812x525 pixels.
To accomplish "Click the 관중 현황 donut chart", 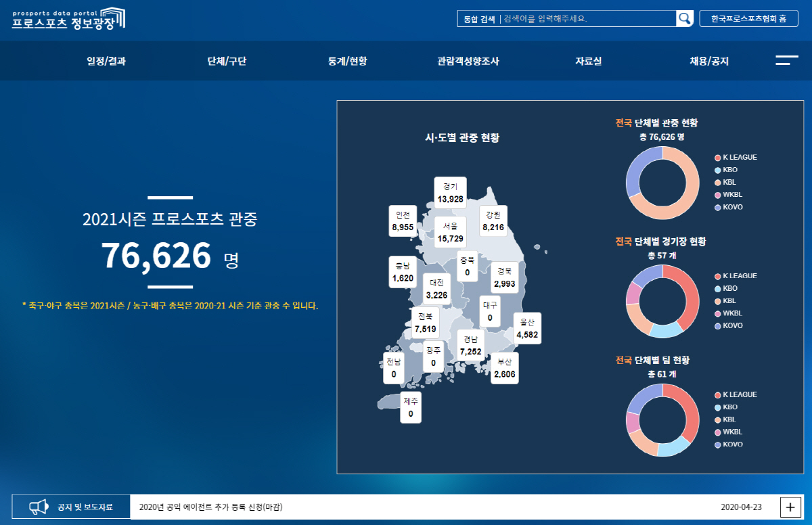I will click(x=662, y=183).
